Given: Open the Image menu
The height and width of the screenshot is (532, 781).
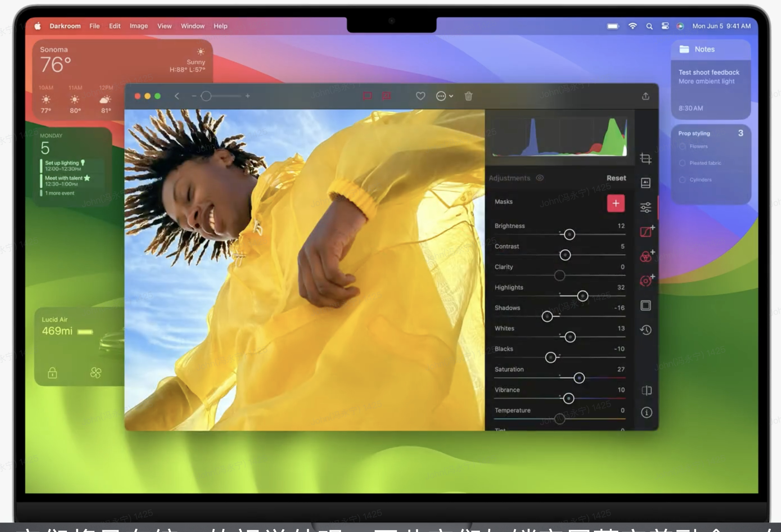Looking at the screenshot, I should [138, 26].
